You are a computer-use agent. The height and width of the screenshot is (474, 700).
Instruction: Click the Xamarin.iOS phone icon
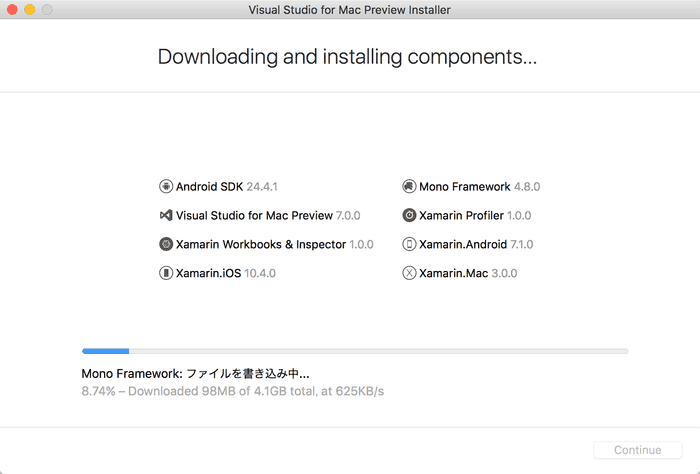[x=166, y=273]
